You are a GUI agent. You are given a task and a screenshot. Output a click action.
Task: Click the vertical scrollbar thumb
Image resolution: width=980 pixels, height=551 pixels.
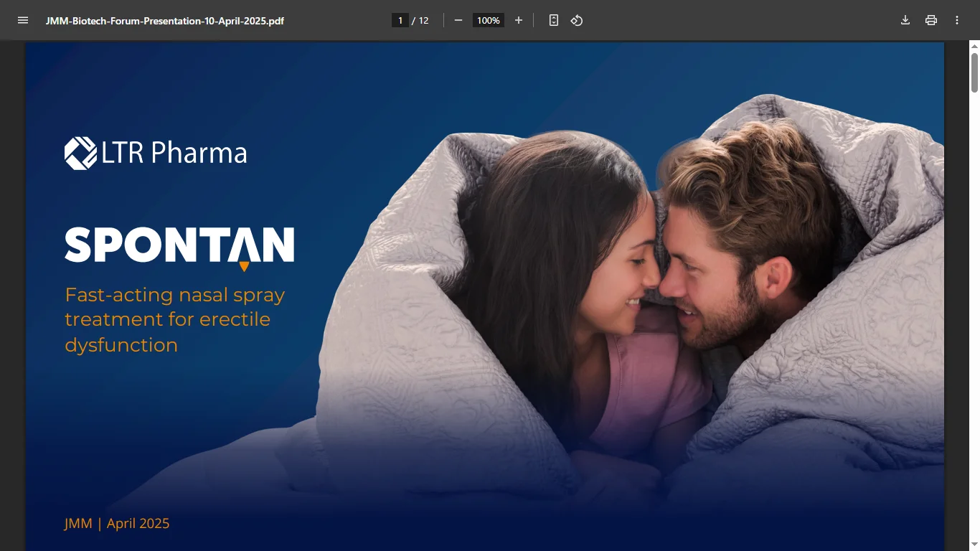[974, 72]
